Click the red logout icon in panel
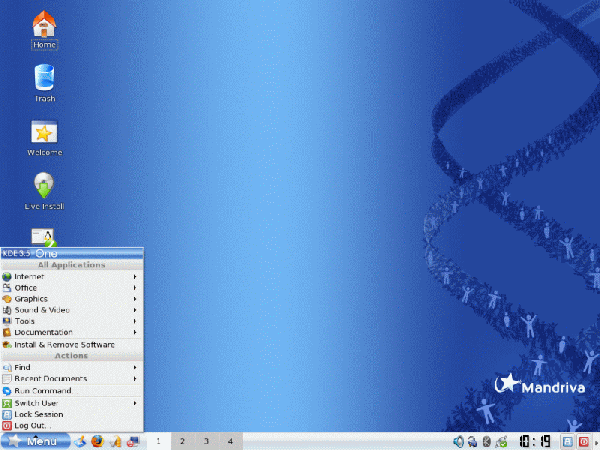 tap(584, 441)
